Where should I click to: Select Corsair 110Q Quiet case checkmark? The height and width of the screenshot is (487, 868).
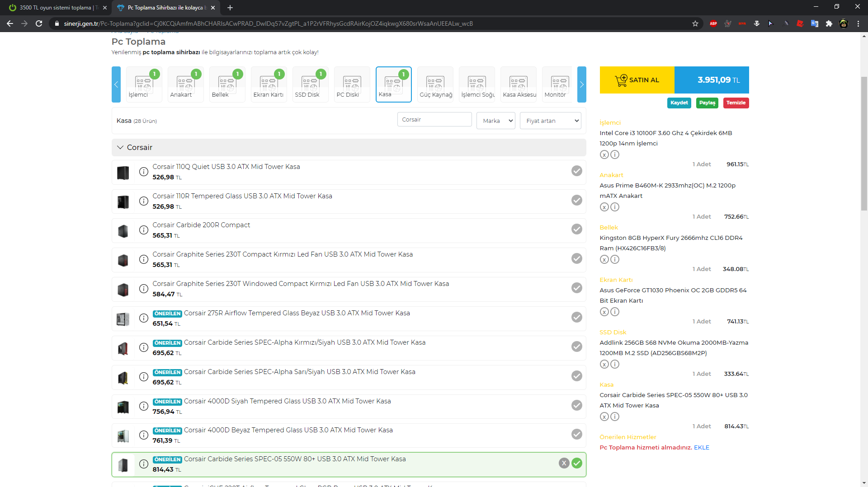point(577,171)
